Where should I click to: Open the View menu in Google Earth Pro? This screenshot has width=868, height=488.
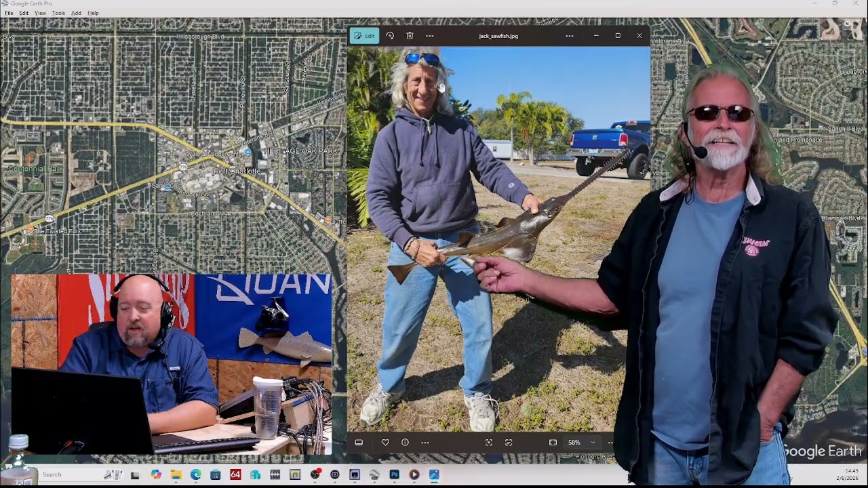pyautogui.click(x=40, y=13)
